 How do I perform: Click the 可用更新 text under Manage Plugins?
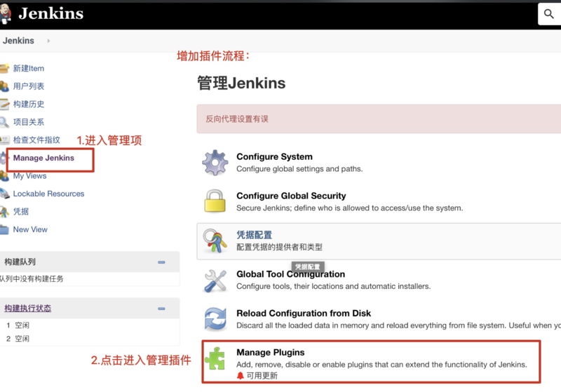point(262,376)
